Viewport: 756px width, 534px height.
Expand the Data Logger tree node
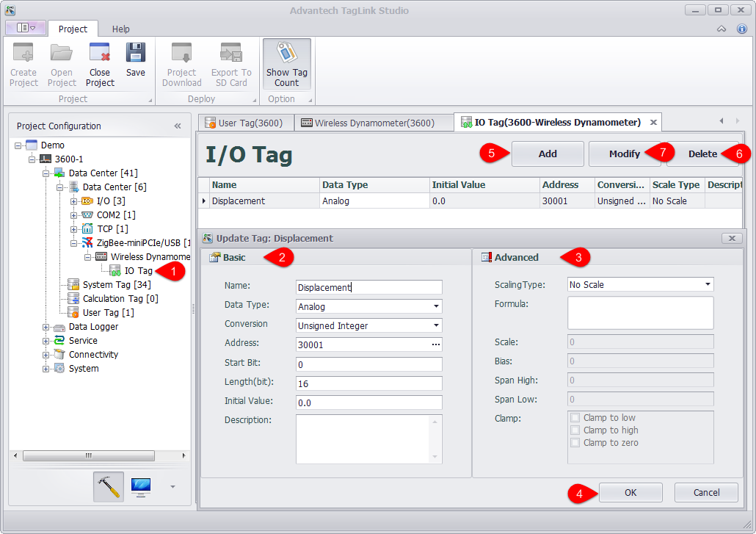[x=46, y=327]
